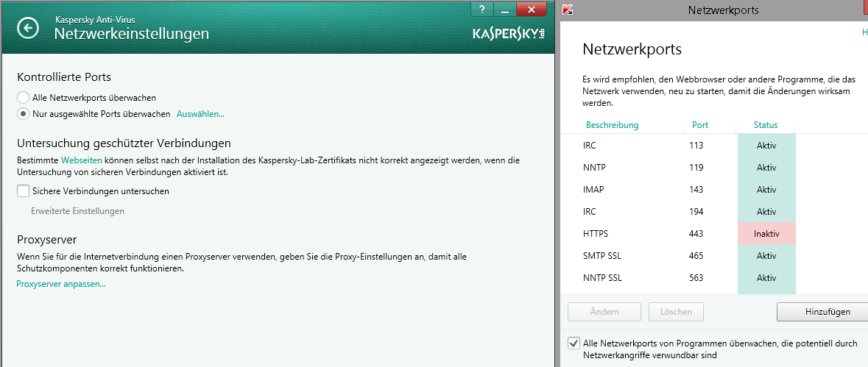Open help with the question mark icon
The image size is (868, 367).
(482, 9)
